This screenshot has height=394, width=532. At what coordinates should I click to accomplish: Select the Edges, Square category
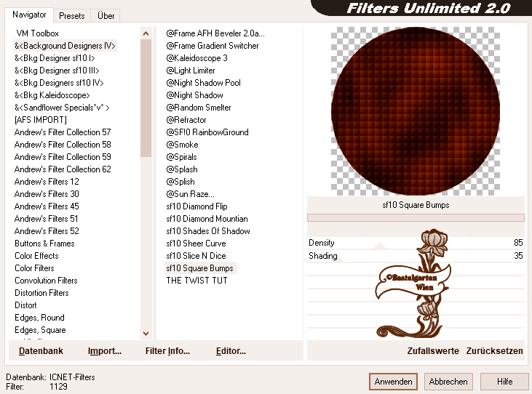click(40, 330)
